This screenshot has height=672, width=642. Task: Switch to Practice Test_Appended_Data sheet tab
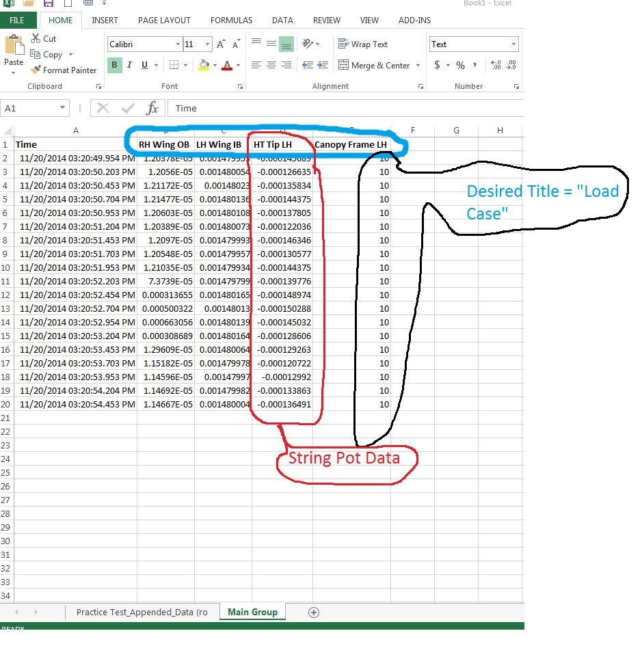(142, 612)
